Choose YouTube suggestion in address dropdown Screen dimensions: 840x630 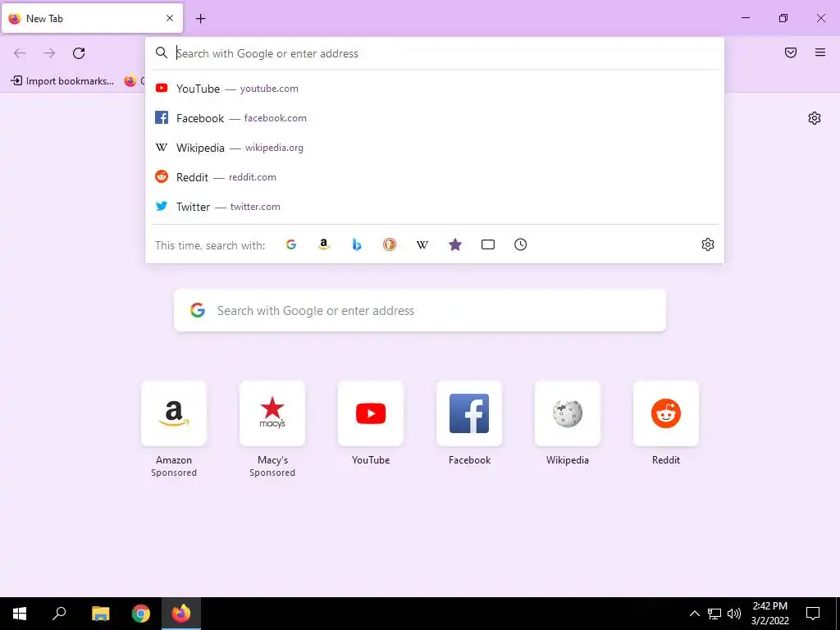(435, 89)
